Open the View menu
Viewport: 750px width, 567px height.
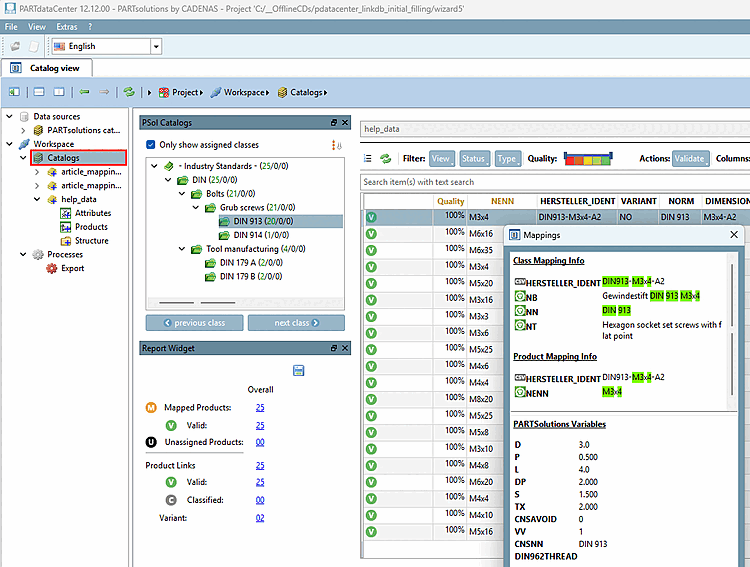[x=37, y=27]
